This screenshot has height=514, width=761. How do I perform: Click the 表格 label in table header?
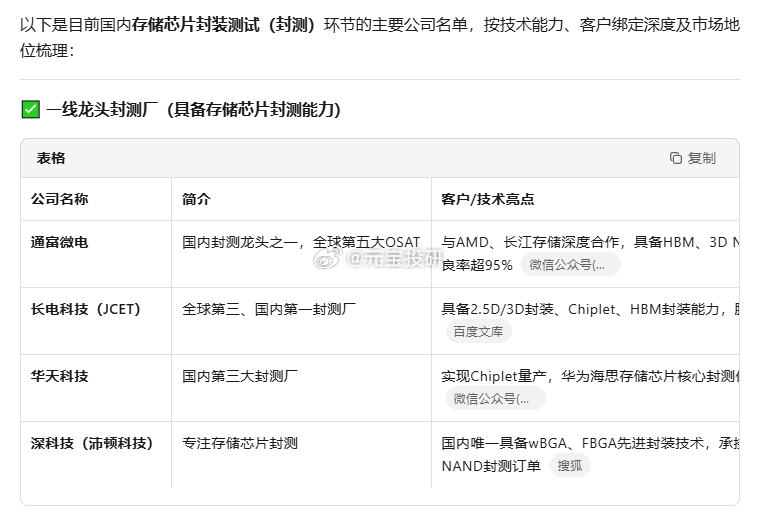(x=51, y=158)
